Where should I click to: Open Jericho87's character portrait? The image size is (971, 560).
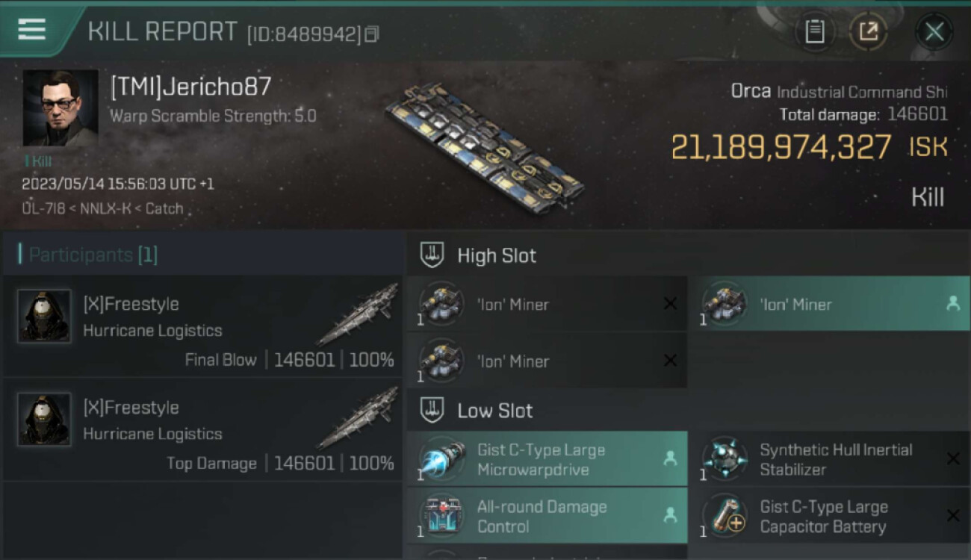tap(61, 108)
